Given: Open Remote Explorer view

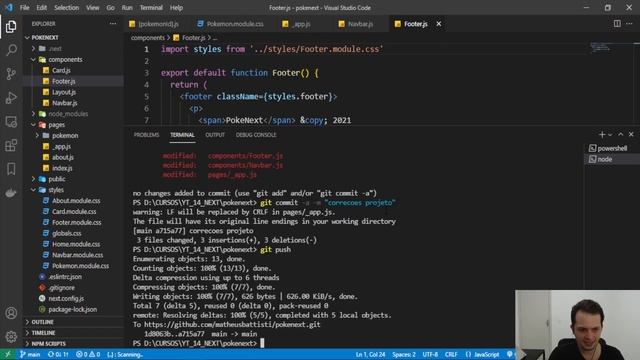Looking at the screenshot, I should (11, 122).
